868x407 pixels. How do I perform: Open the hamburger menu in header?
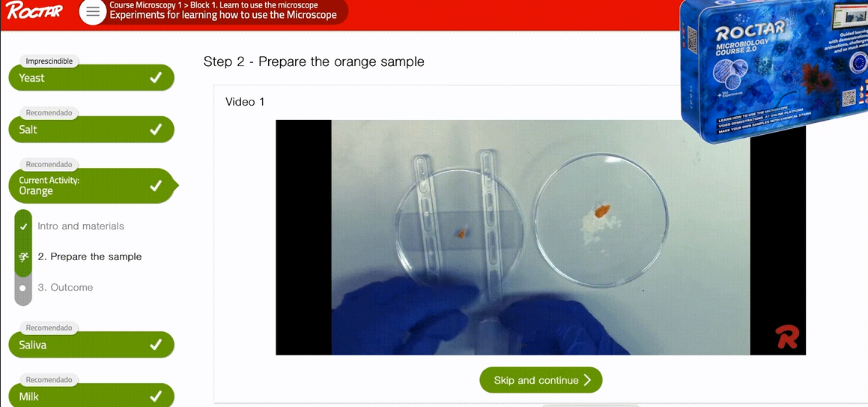point(93,12)
